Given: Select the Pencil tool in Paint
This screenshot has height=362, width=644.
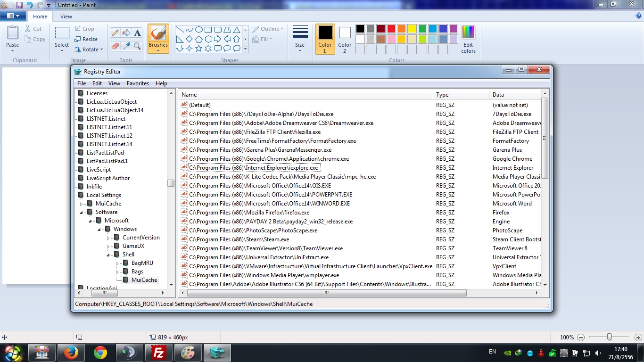Looking at the screenshot, I should 115,33.
